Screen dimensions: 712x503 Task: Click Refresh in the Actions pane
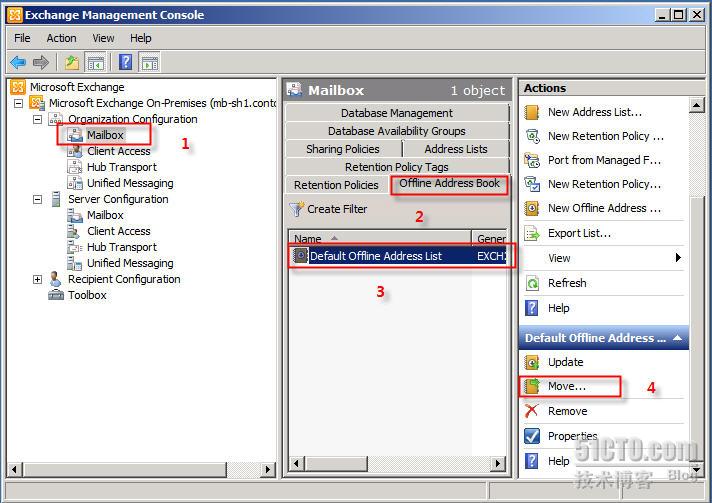(x=567, y=283)
